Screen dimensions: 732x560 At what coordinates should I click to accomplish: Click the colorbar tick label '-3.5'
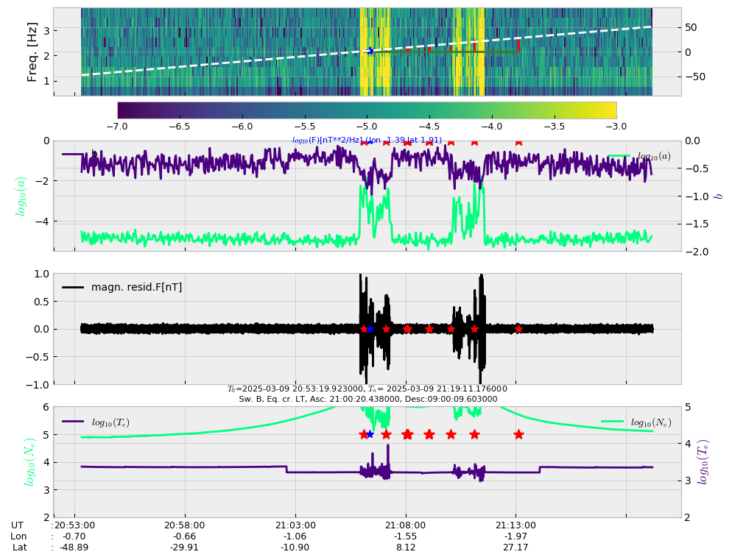pyautogui.click(x=554, y=127)
